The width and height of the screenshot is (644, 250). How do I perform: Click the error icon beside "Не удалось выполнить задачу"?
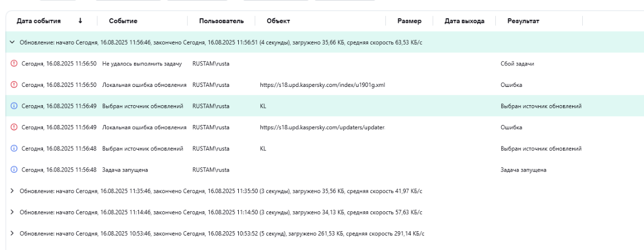pyautogui.click(x=14, y=63)
